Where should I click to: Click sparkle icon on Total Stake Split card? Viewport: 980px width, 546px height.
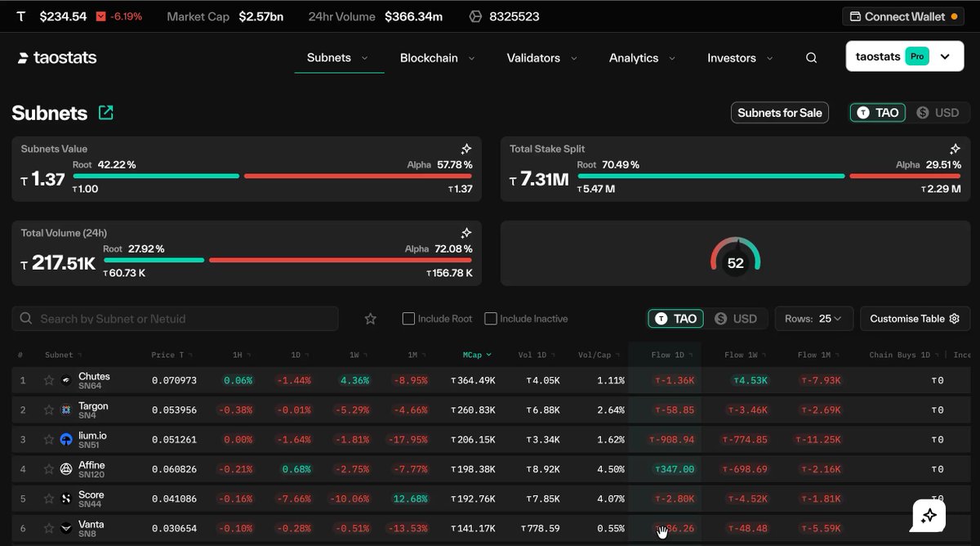coord(955,149)
